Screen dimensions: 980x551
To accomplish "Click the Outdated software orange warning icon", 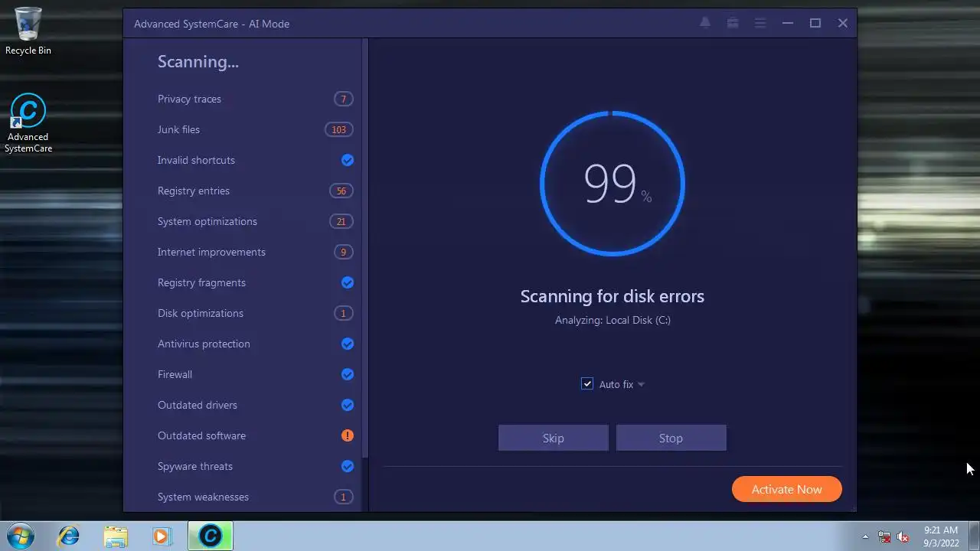I will click(x=348, y=435).
